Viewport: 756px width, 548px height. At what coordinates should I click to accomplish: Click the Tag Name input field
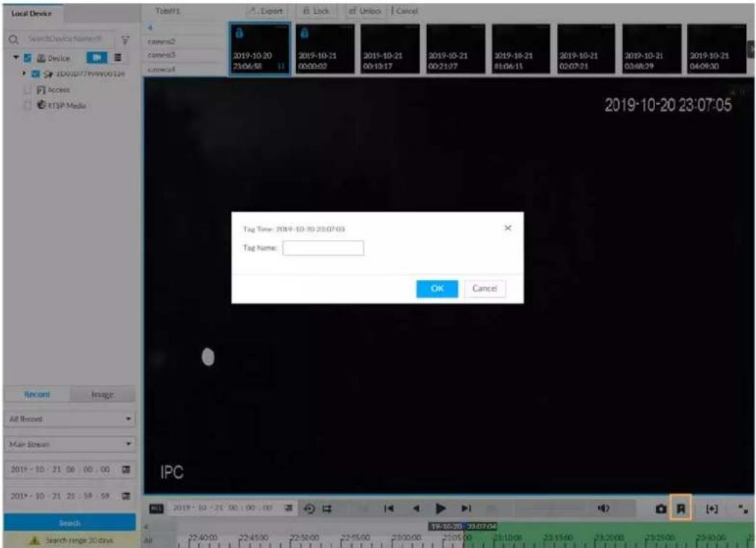coord(323,248)
